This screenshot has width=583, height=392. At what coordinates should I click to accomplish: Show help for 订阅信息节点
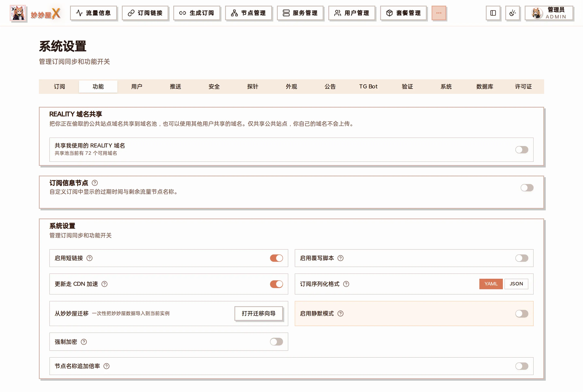point(95,183)
